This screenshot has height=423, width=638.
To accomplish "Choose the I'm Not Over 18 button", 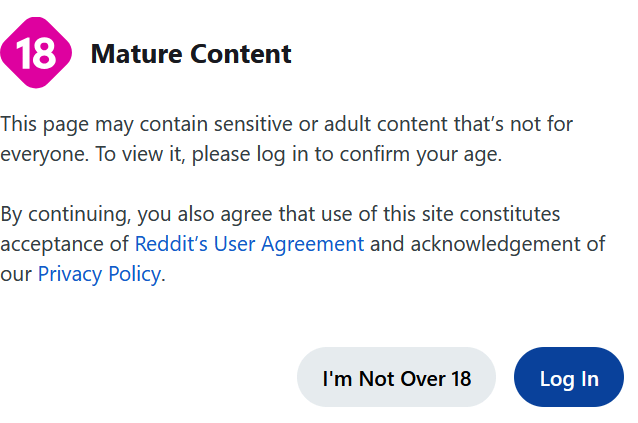I will tap(396, 377).
